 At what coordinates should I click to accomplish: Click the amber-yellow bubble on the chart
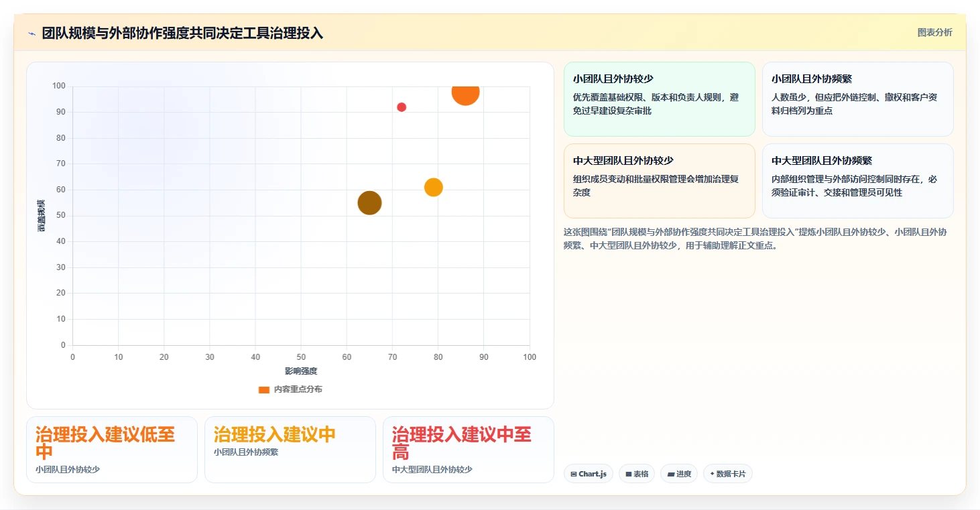434,188
